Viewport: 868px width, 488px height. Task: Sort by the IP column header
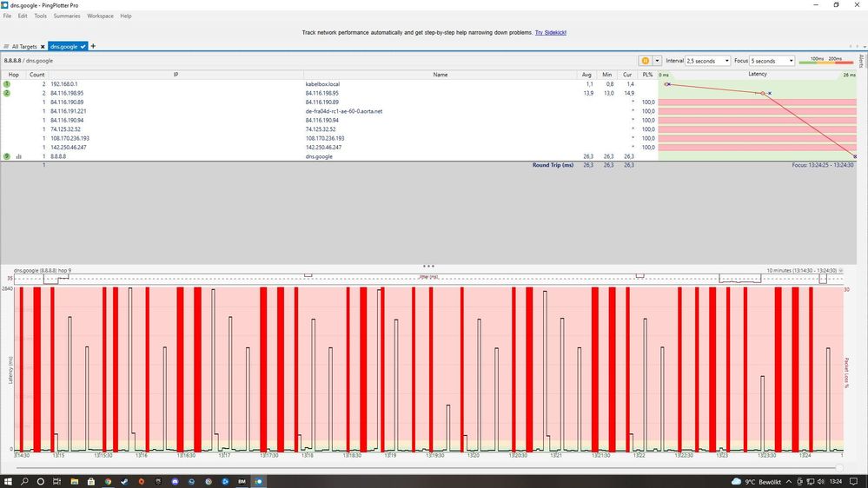(176, 75)
